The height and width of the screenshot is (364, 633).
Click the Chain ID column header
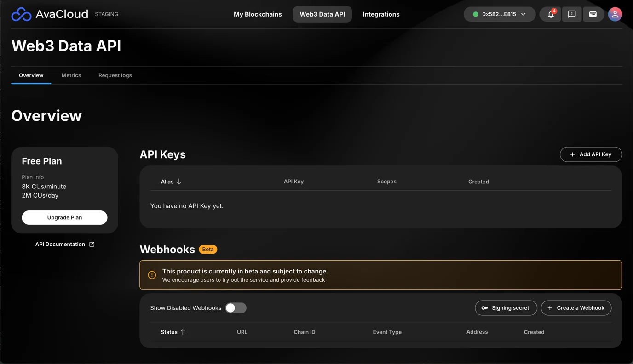coord(305,332)
